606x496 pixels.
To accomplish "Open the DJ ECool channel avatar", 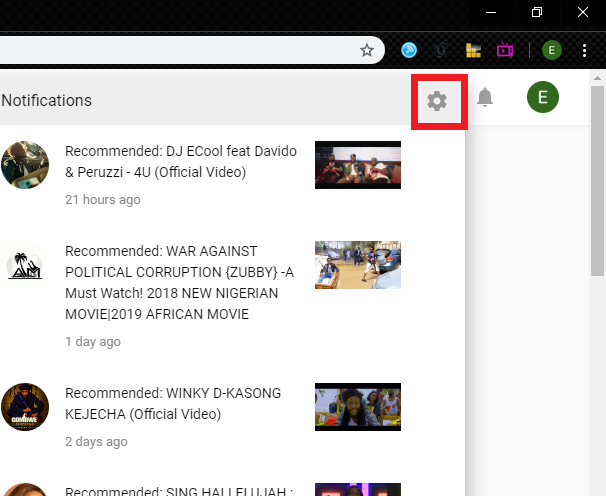I will (x=25, y=165).
